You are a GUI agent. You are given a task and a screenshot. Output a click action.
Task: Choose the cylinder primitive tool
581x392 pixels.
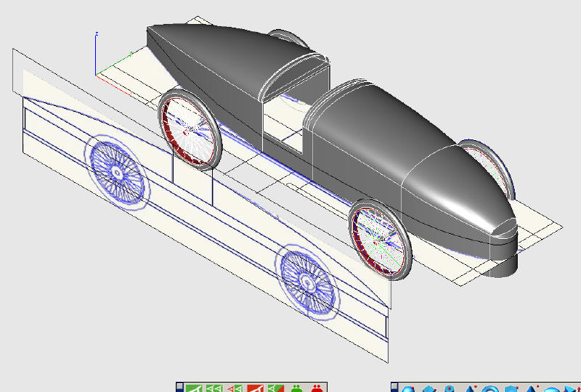[x=450, y=388]
